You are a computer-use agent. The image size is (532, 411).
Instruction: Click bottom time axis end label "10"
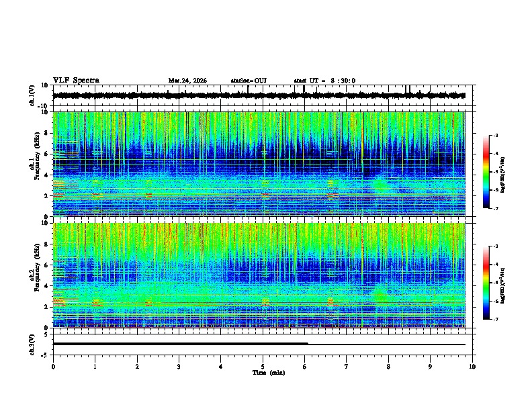(x=472, y=367)
